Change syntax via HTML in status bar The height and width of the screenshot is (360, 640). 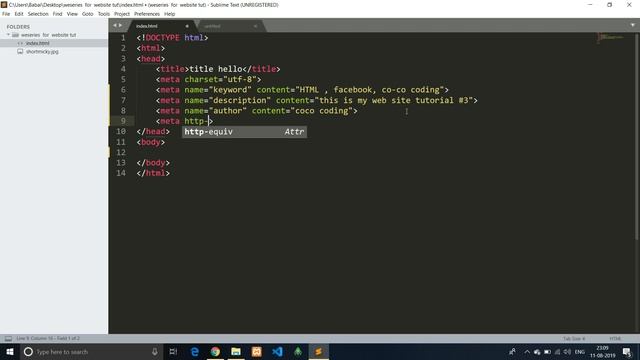tap(615, 339)
